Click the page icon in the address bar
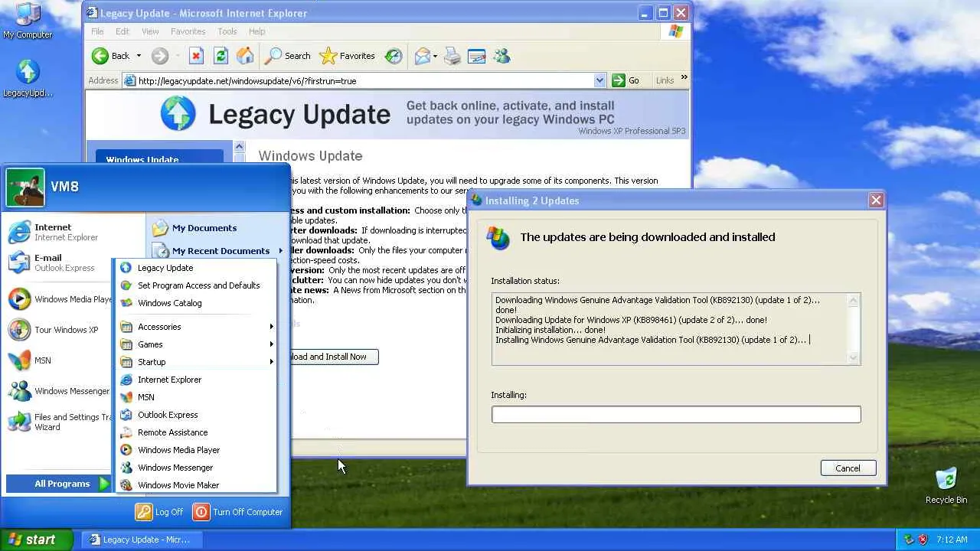The width and height of the screenshot is (980, 551). coord(129,80)
